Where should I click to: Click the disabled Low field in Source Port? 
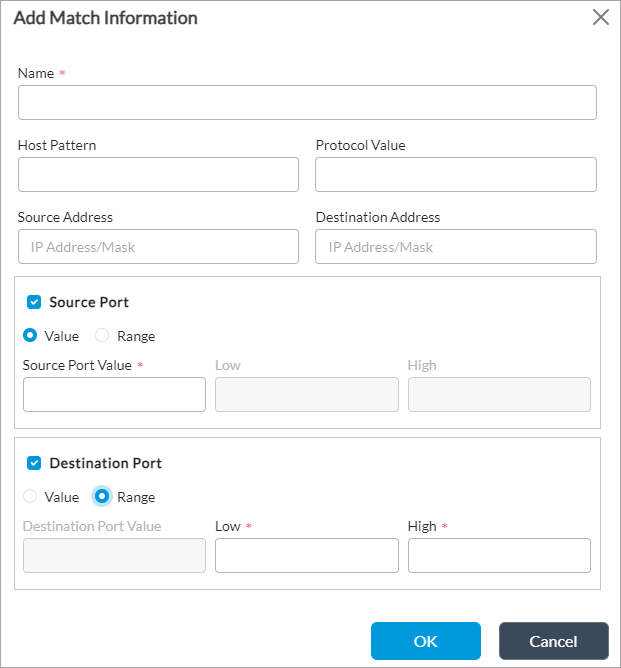[306, 395]
